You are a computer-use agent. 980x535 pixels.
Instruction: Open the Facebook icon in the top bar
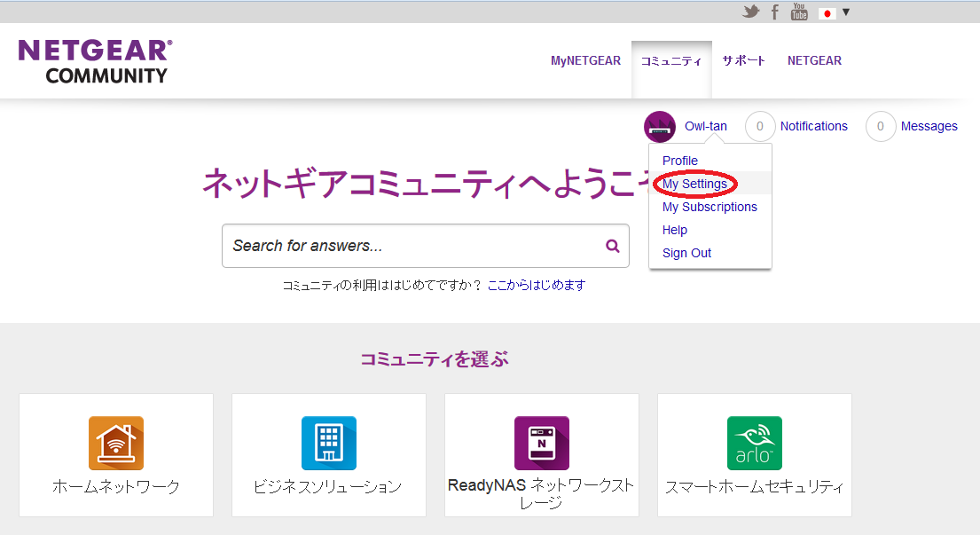(x=775, y=12)
